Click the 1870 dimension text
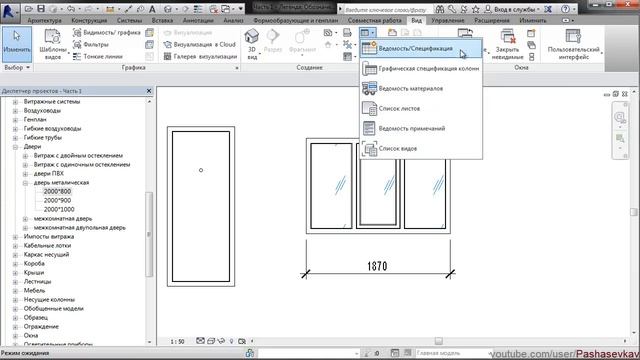This screenshot has height=360, width=640. click(377, 267)
